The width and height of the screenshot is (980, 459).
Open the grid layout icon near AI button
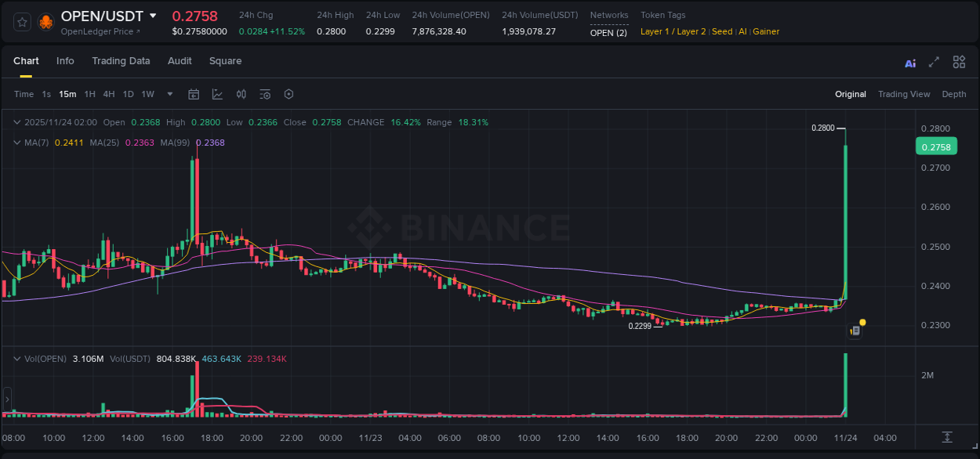(958, 62)
